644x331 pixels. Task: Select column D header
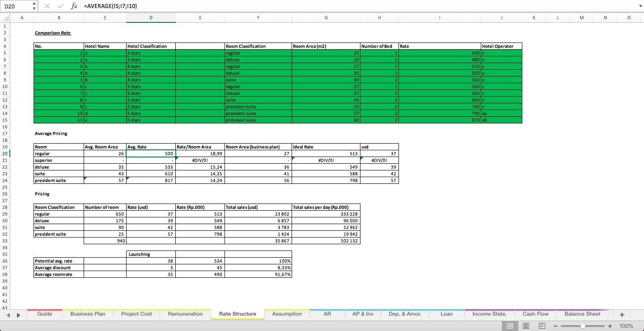[151, 18]
